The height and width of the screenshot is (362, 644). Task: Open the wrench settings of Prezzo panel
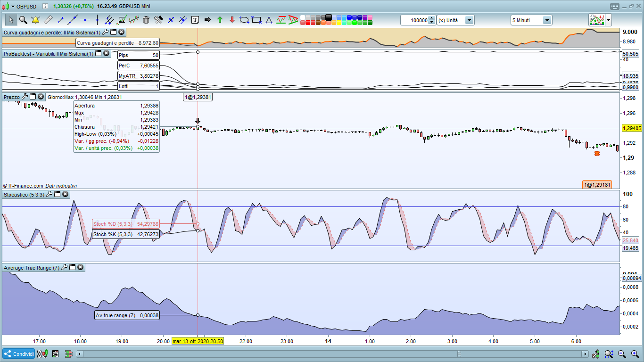coord(25,97)
